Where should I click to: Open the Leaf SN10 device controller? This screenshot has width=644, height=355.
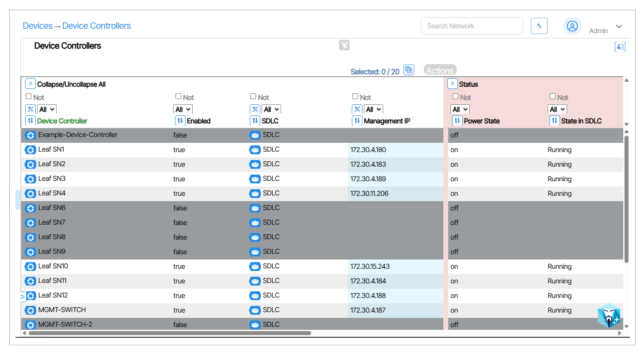[53, 266]
